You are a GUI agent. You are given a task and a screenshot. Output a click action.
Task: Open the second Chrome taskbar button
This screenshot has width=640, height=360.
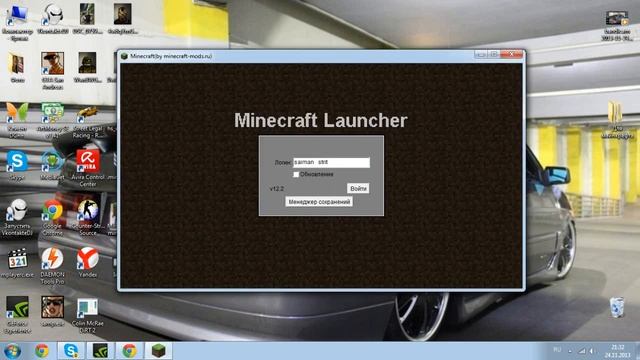click(x=129, y=351)
